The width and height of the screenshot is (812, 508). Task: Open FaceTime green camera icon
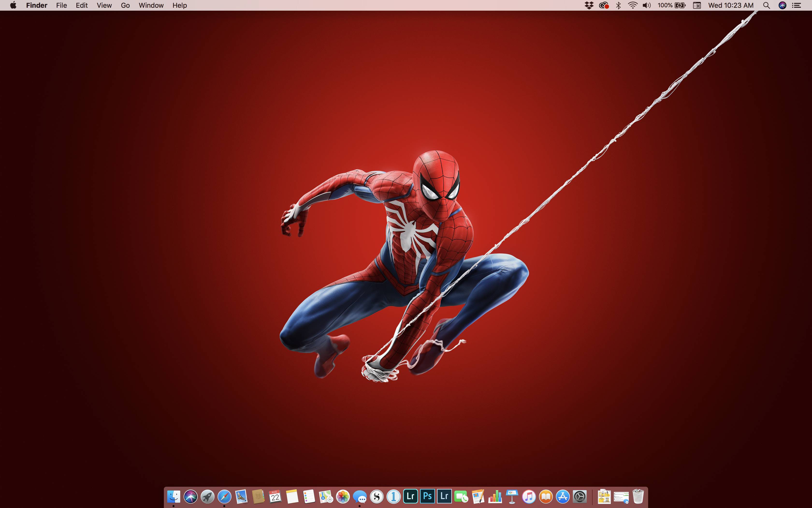coord(461,496)
